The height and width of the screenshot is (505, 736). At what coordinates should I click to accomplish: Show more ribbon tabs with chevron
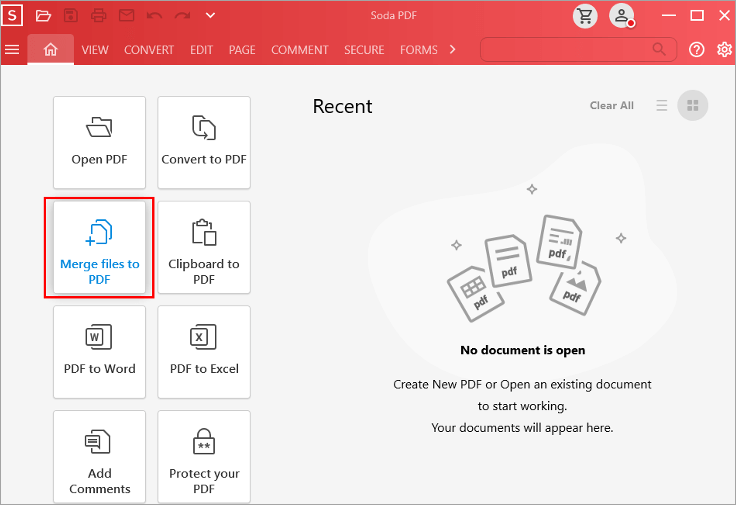453,49
